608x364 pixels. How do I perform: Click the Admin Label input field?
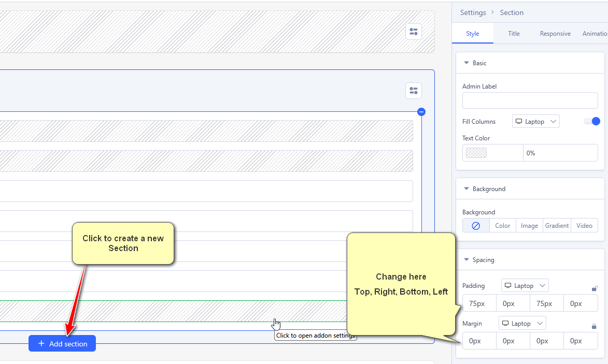(x=530, y=100)
